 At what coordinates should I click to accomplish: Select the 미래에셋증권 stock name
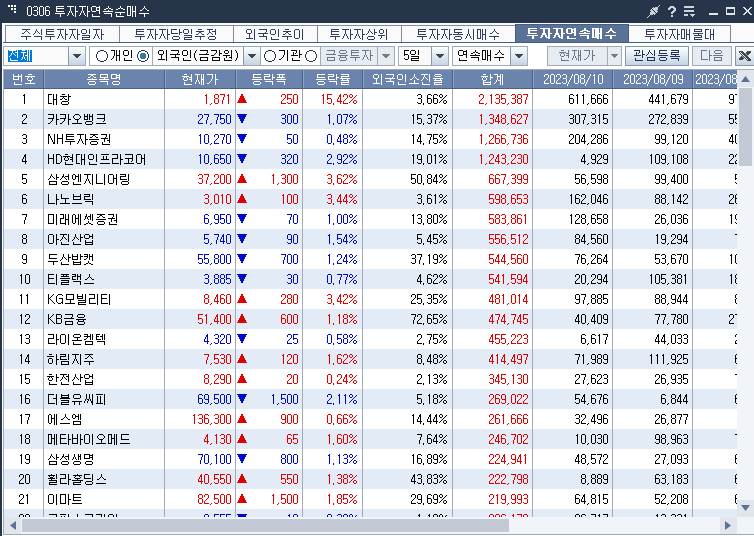tap(83, 219)
